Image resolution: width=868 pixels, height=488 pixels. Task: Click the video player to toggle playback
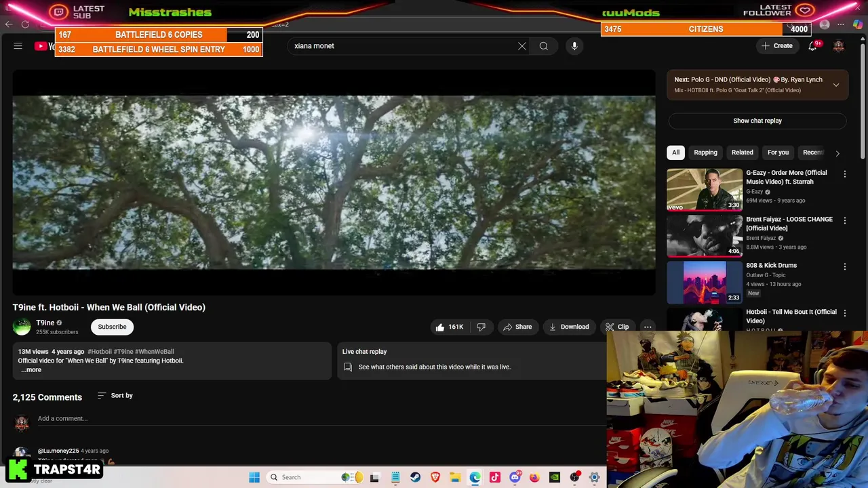coord(334,183)
